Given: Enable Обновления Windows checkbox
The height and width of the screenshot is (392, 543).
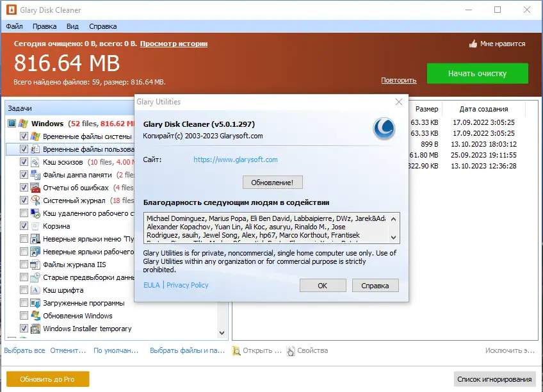Looking at the screenshot, I should (x=24, y=316).
